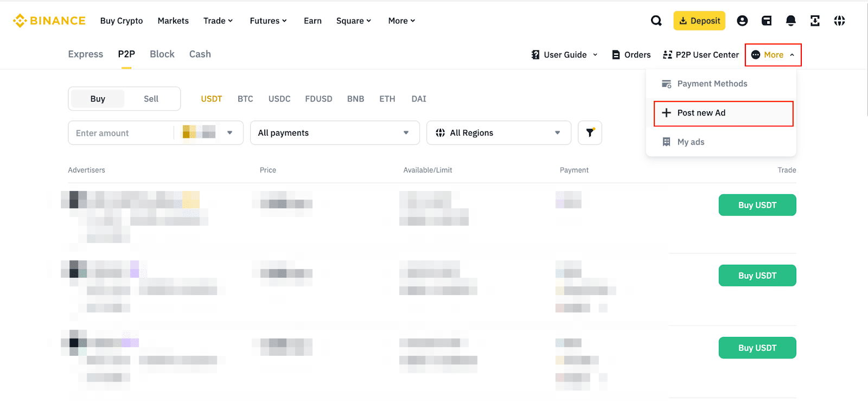Click the Advertisers column header
Screen dimensions: 868x408
click(x=86, y=170)
